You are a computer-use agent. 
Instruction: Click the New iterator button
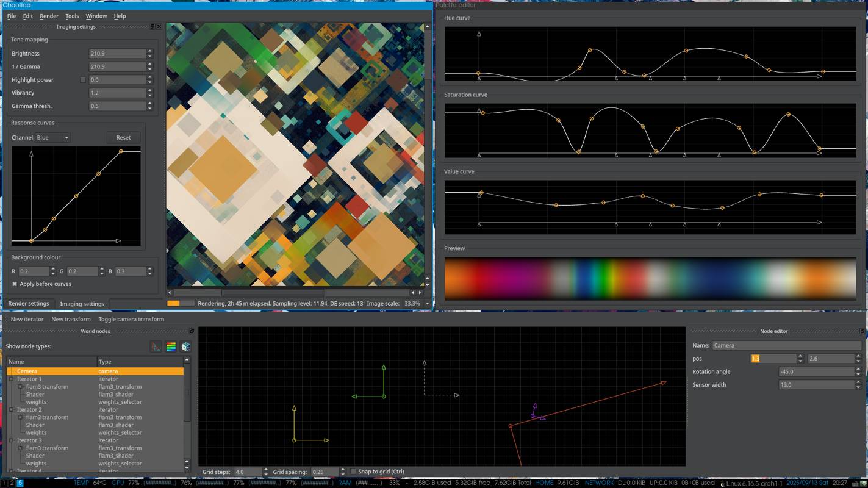coord(27,319)
